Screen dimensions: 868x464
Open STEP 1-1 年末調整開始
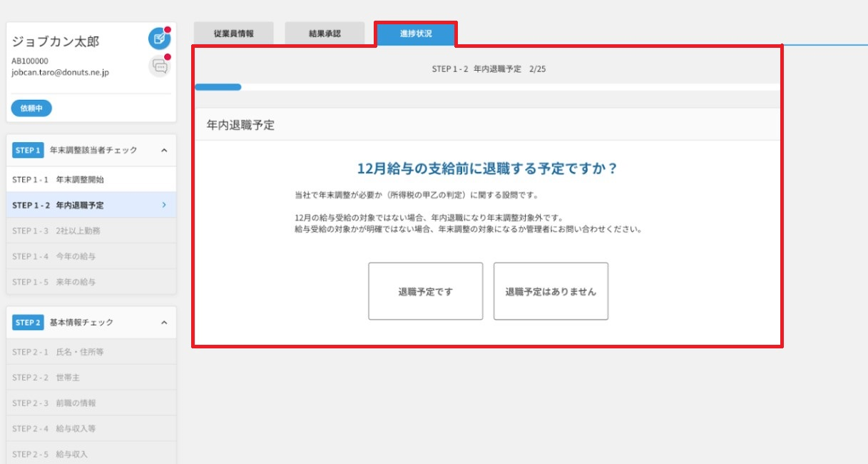pyautogui.click(x=91, y=179)
